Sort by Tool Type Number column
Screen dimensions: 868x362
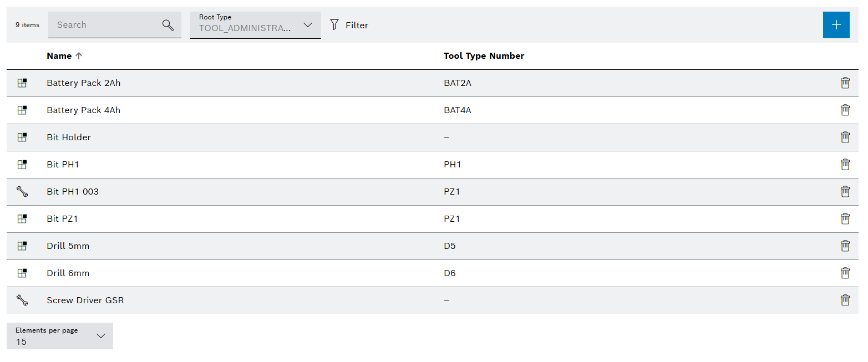(484, 56)
